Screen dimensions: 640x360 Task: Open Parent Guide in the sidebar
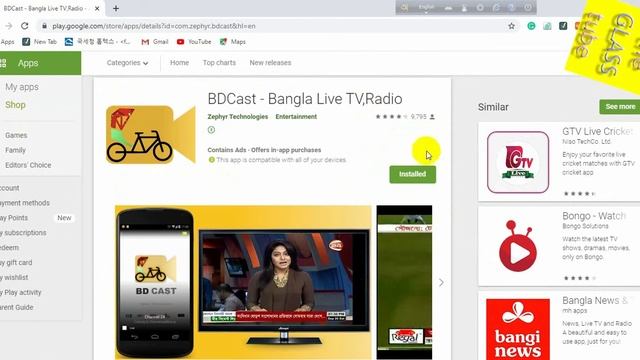17,307
